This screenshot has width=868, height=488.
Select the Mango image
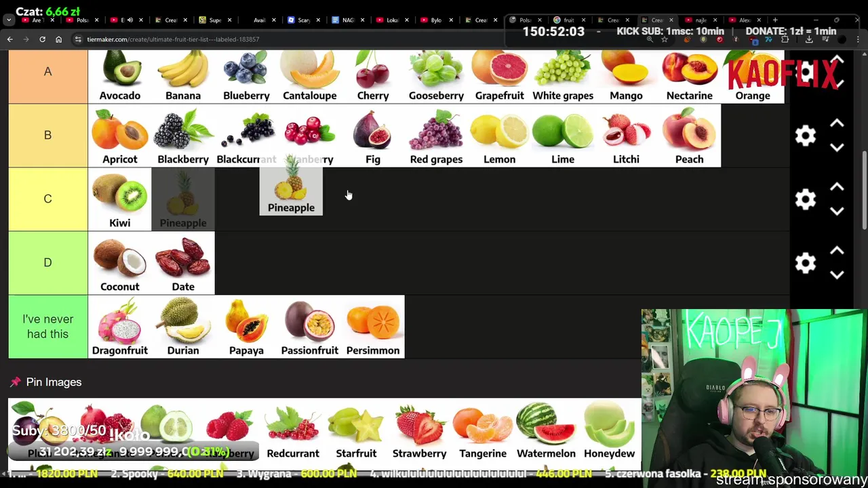coord(626,77)
